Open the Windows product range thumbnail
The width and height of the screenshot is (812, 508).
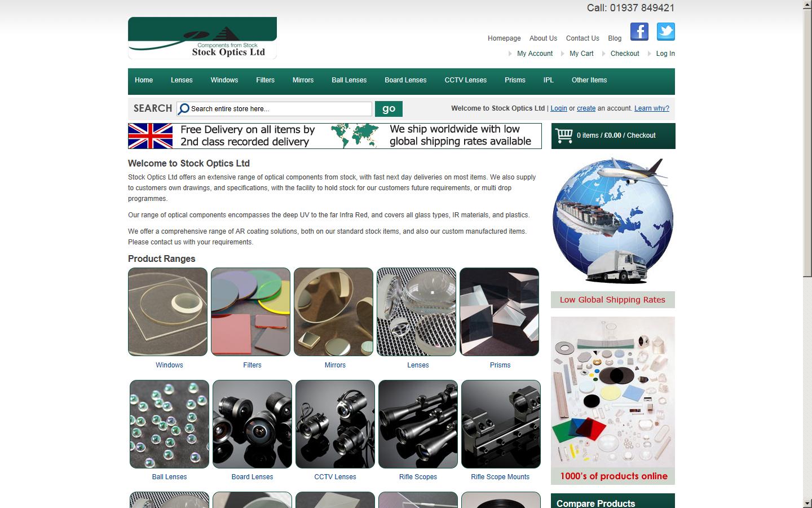pyautogui.click(x=167, y=312)
